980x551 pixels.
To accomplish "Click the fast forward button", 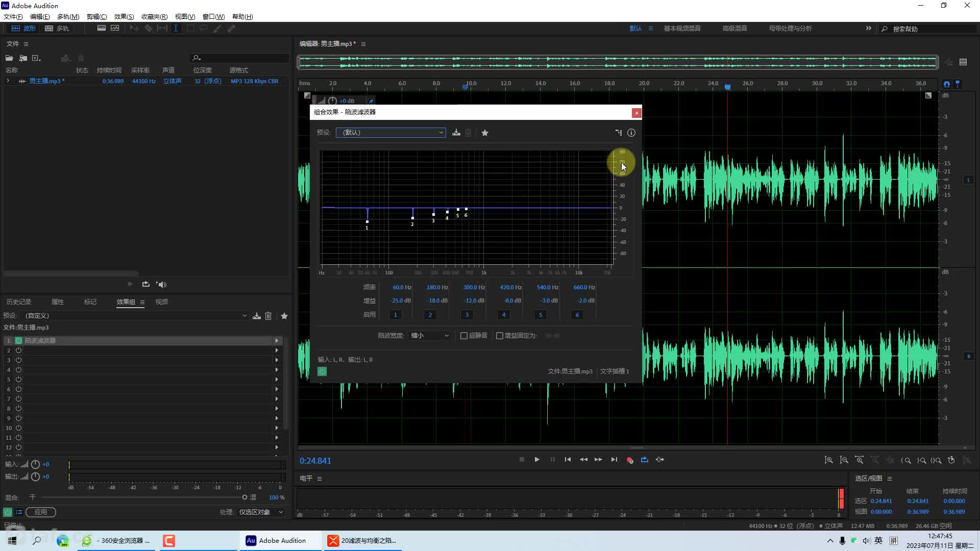I will coord(598,460).
